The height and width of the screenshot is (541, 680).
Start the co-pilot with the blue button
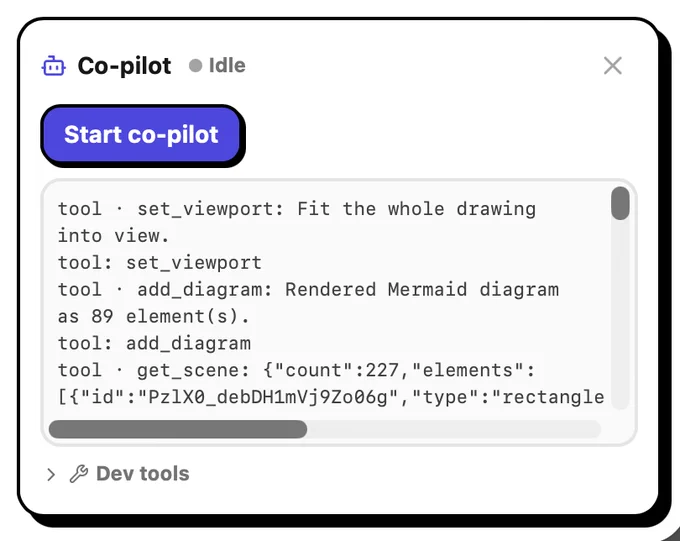(x=141, y=134)
